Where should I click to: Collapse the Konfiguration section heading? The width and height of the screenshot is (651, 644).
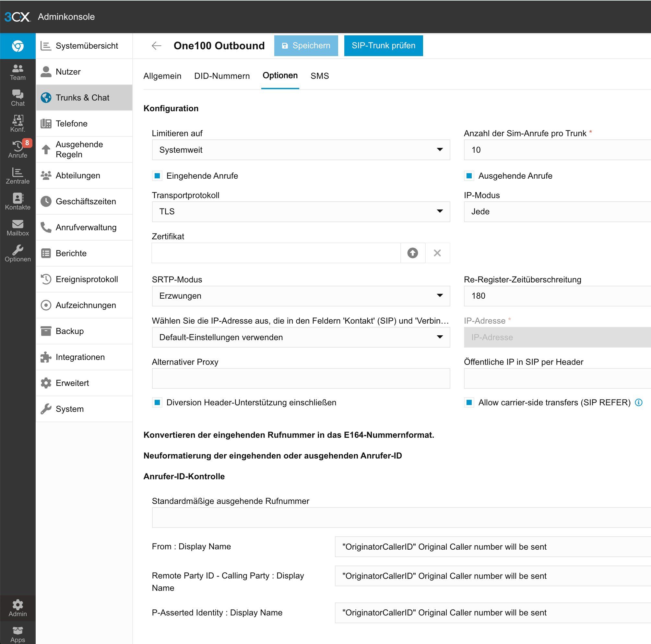tap(171, 109)
